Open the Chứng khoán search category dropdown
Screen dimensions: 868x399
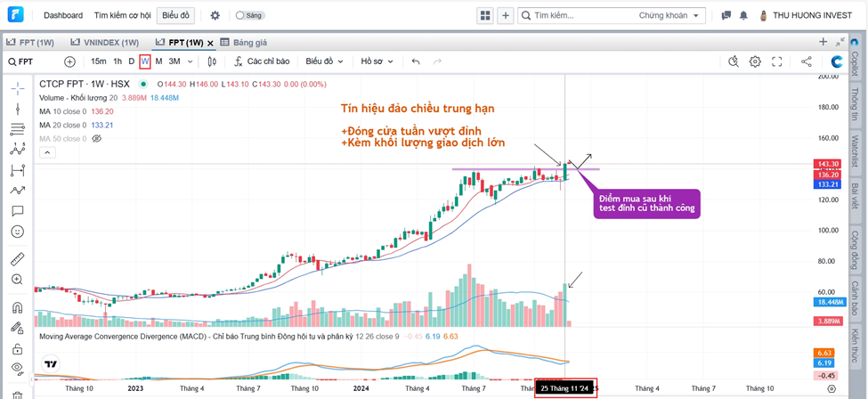click(669, 15)
